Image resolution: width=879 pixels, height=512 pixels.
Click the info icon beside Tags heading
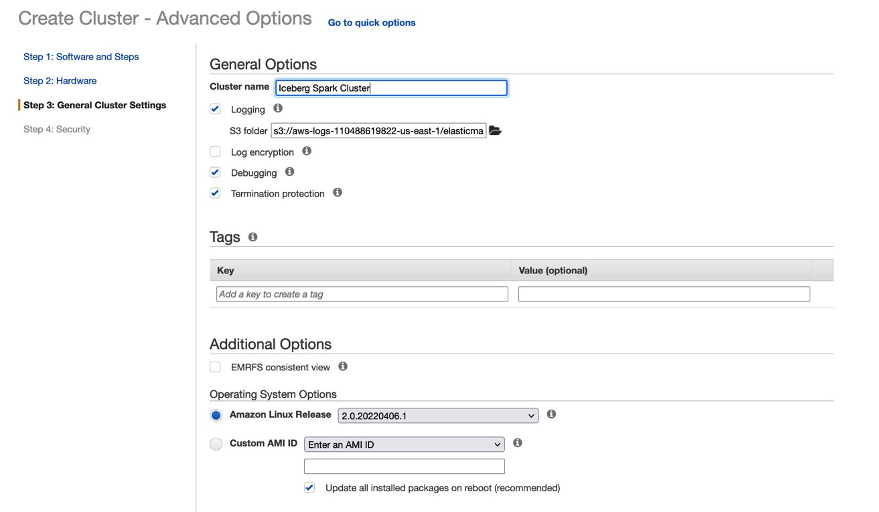click(x=252, y=237)
